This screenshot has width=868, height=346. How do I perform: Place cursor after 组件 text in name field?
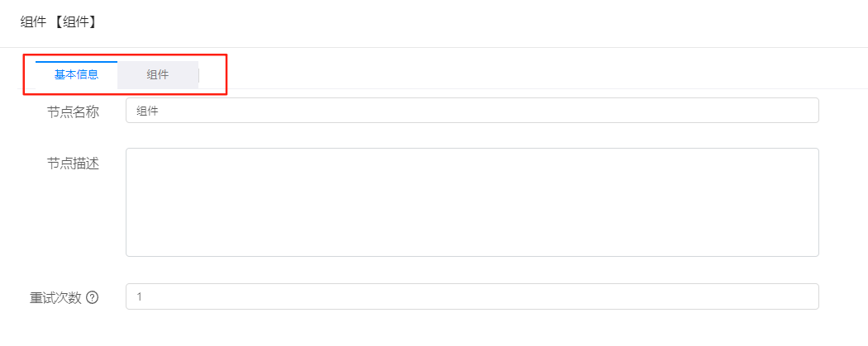[160, 111]
